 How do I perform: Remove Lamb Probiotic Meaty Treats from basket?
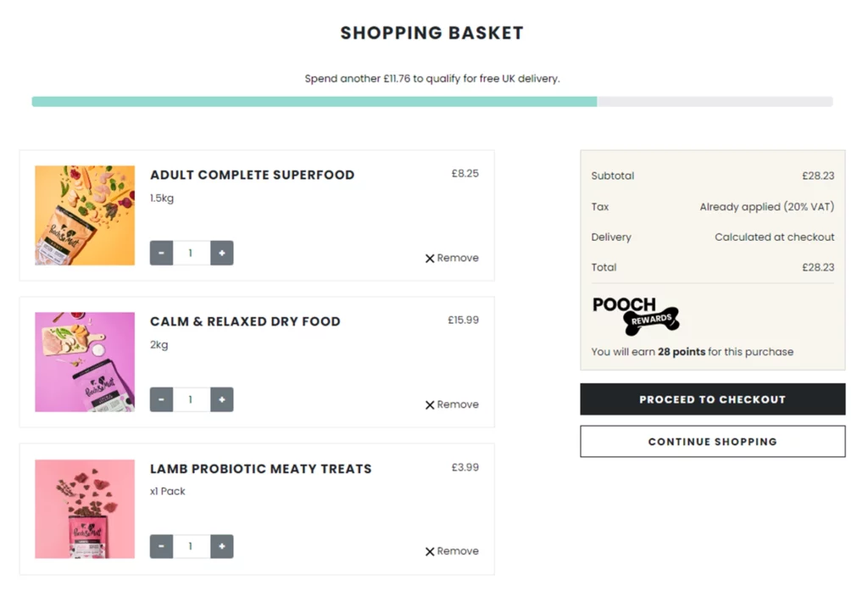click(452, 551)
